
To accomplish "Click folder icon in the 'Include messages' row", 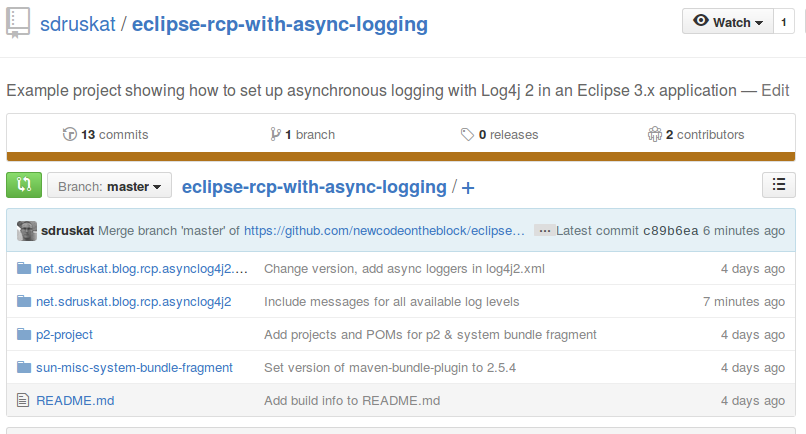I will [24, 301].
